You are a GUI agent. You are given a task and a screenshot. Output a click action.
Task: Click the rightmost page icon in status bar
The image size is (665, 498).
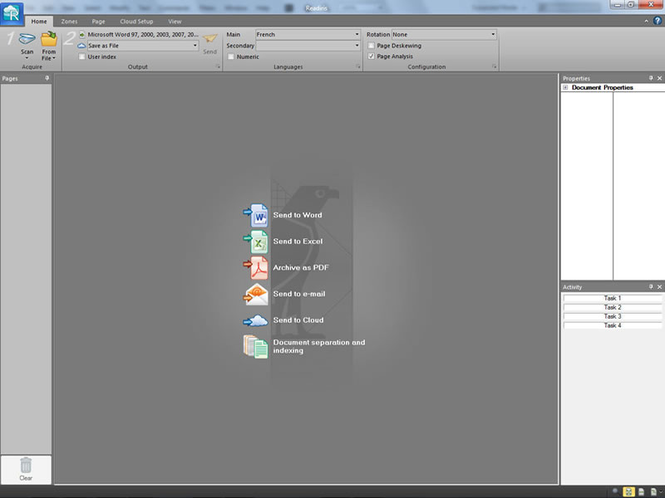point(654,492)
